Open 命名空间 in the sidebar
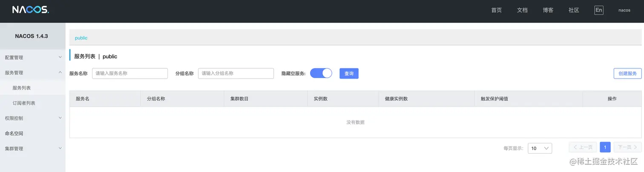The image size is (644, 172). pos(14,133)
